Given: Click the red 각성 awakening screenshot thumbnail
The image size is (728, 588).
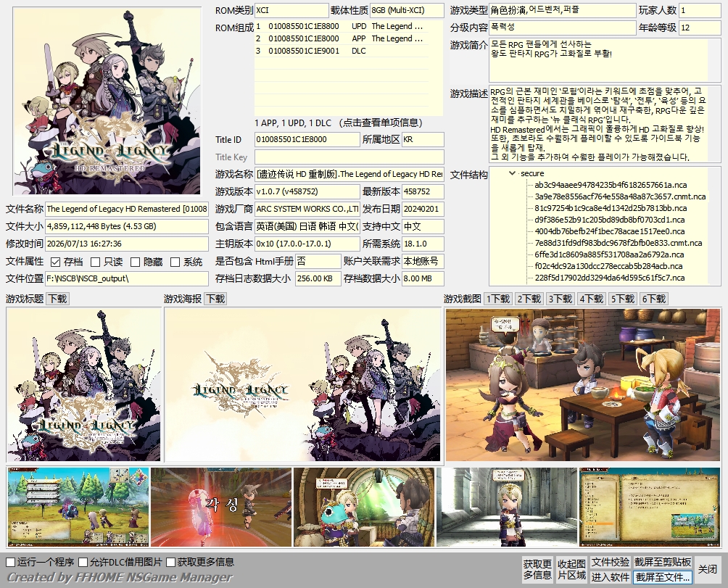Looking at the screenshot, I should click(x=221, y=507).
